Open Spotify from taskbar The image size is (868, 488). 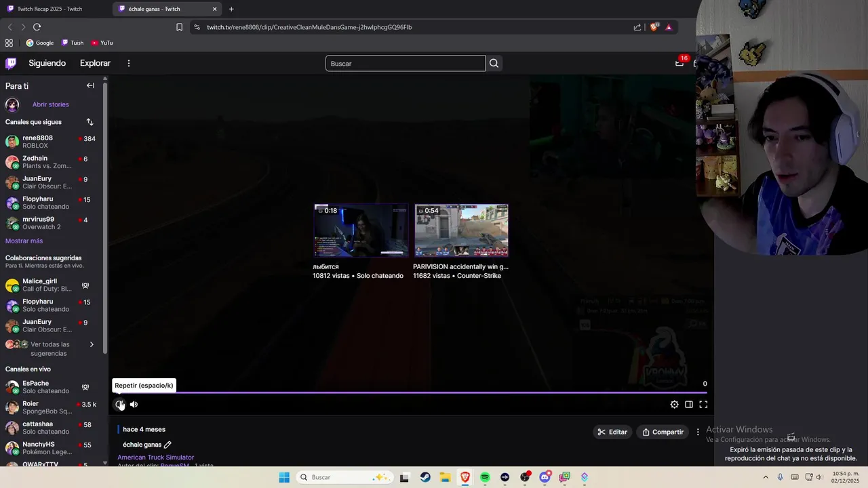click(485, 477)
